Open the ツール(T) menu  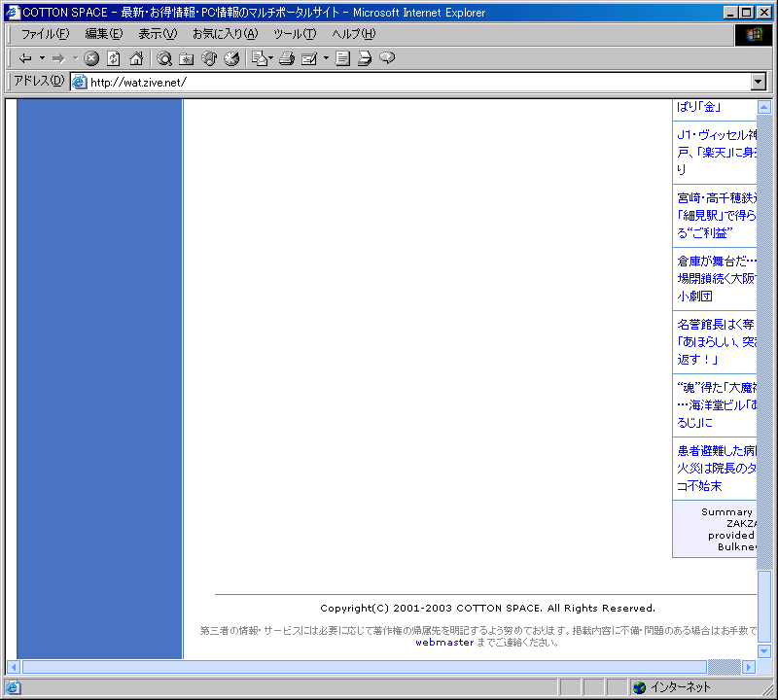pyautogui.click(x=295, y=34)
